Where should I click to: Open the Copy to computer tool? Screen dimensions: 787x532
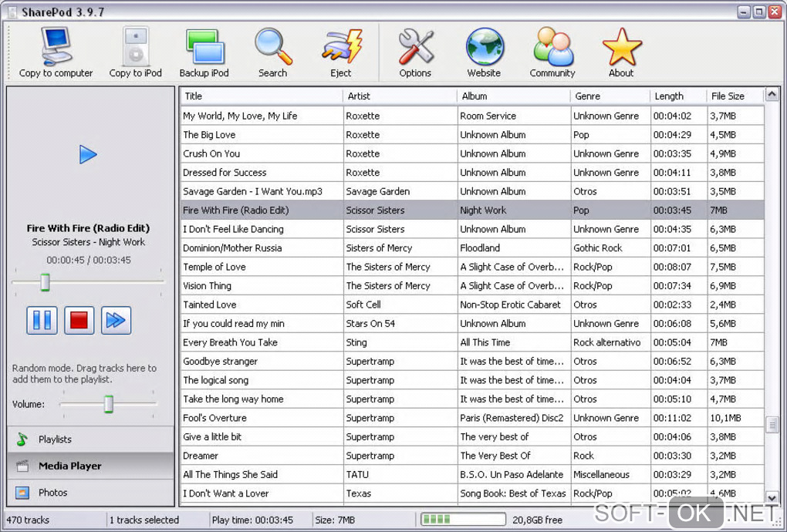pos(56,52)
